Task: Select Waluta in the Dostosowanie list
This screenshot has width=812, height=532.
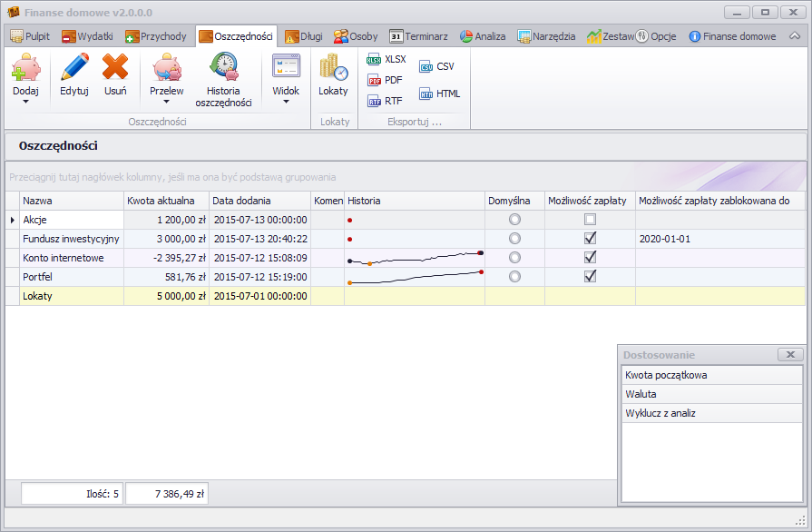Action: (x=711, y=394)
